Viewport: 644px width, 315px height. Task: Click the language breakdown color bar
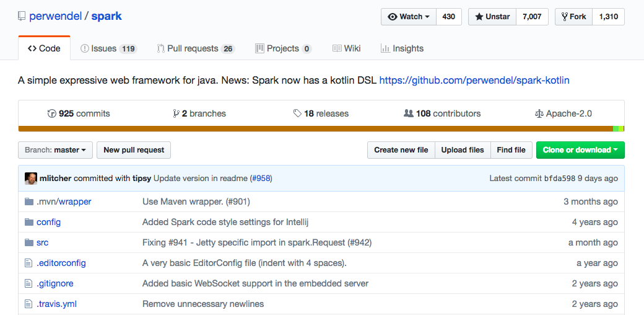pyautogui.click(x=321, y=129)
